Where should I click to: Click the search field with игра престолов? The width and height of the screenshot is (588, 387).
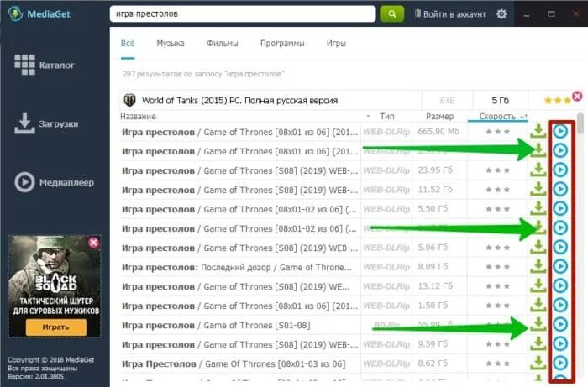[243, 14]
